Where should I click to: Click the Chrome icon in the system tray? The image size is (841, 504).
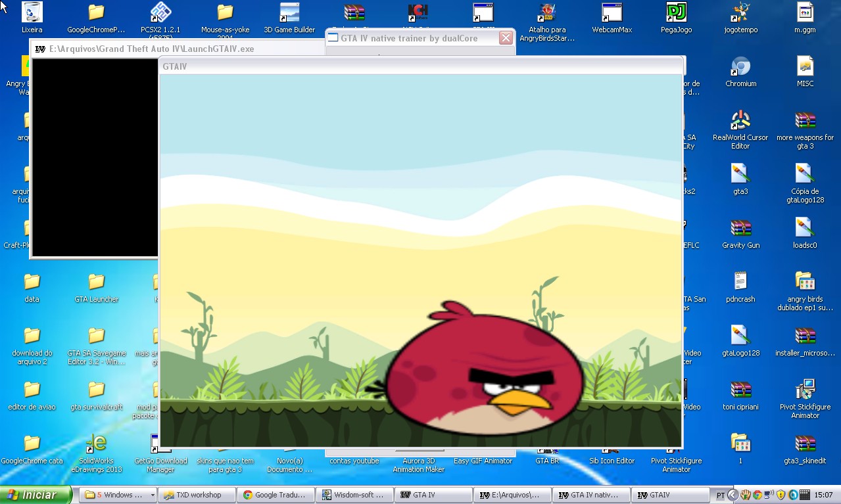click(x=757, y=495)
